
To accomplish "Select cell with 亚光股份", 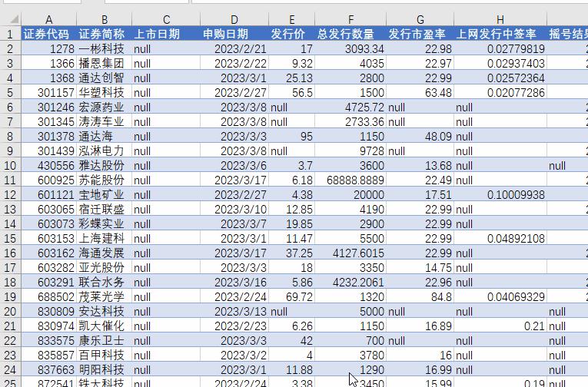I will tap(105, 268).
